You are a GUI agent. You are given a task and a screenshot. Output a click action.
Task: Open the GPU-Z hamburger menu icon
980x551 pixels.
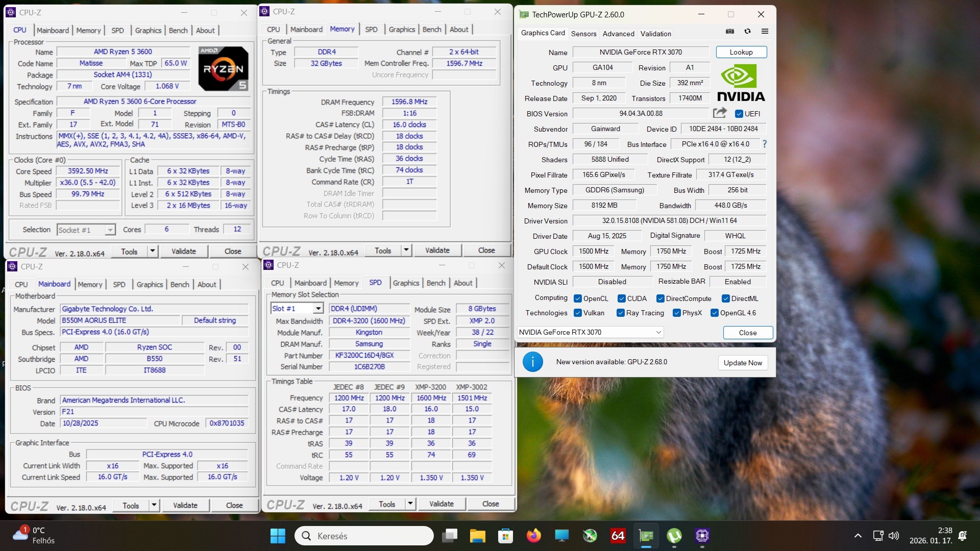(x=765, y=31)
